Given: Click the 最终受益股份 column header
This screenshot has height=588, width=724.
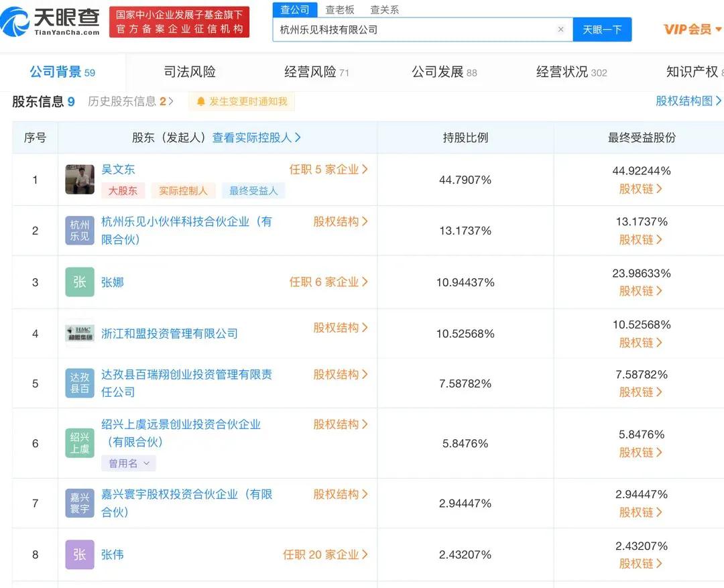Looking at the screenshot, I should [x=642, y=137].
